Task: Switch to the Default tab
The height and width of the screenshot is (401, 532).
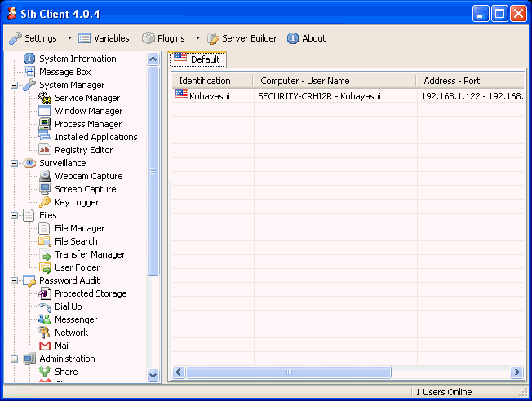Action: click(197, 59)
